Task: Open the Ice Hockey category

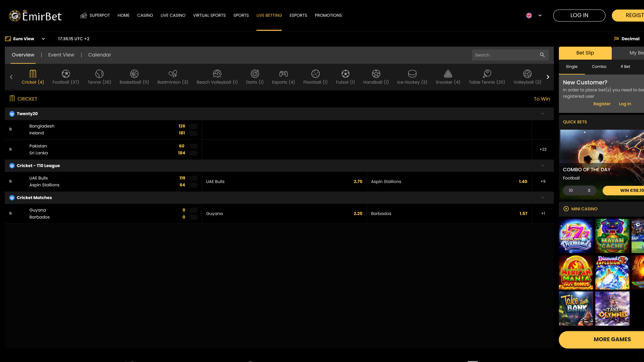Action: 412,77
